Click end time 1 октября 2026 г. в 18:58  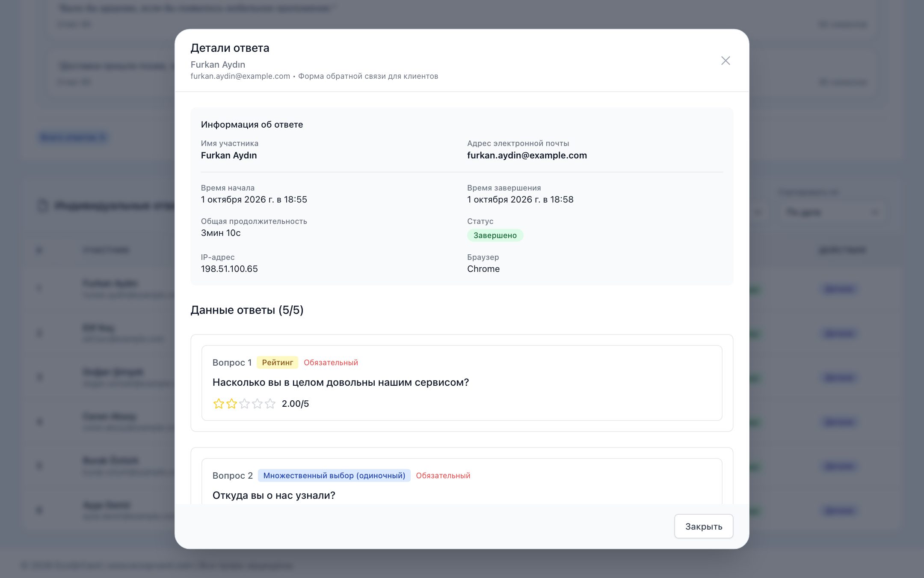(520, 200)
